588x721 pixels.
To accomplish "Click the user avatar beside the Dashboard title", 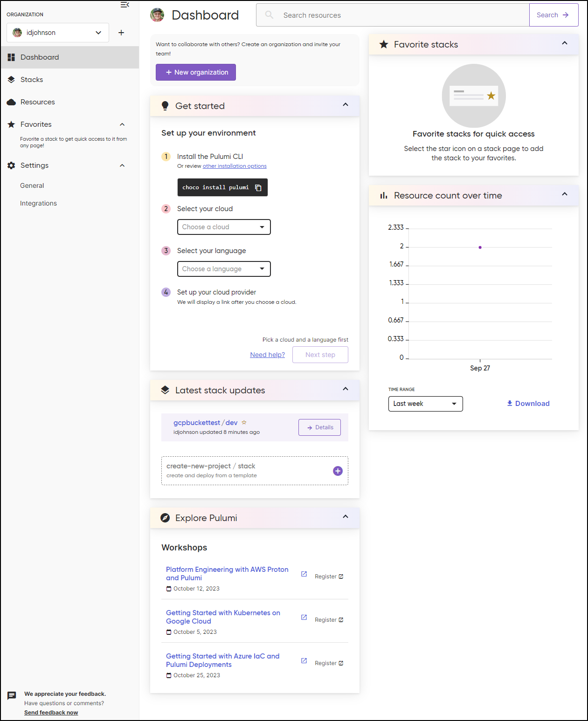I will tap(157, 15).
